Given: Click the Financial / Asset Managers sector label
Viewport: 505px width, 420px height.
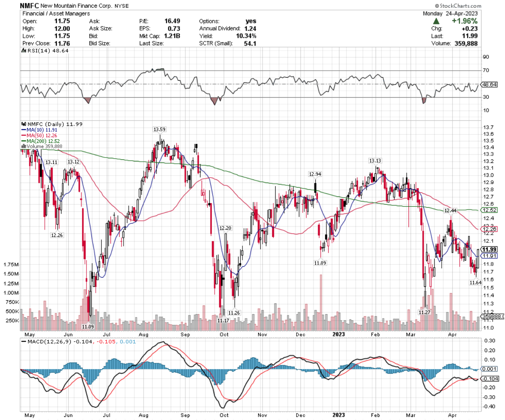Looking at the screenshot, I should click(56, 14).
